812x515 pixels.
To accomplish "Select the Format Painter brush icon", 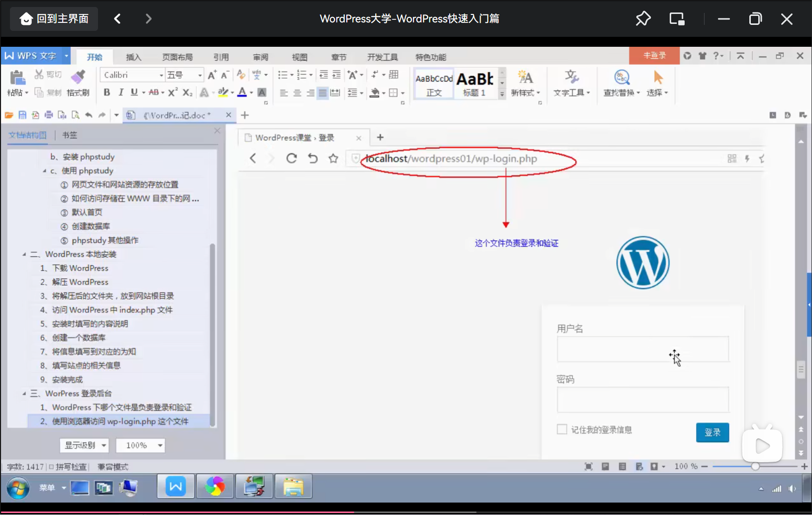I will [x=78, y=77].
